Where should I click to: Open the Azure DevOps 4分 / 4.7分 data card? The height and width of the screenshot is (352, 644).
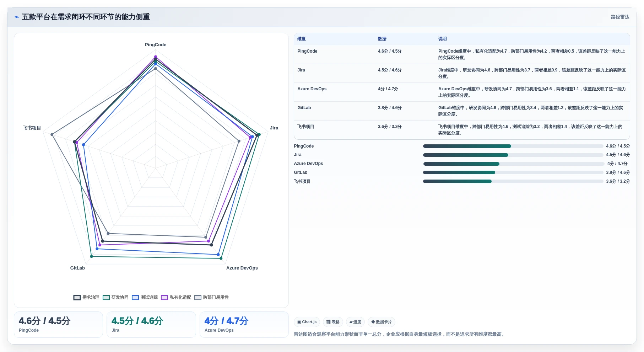tap(244, 325)
